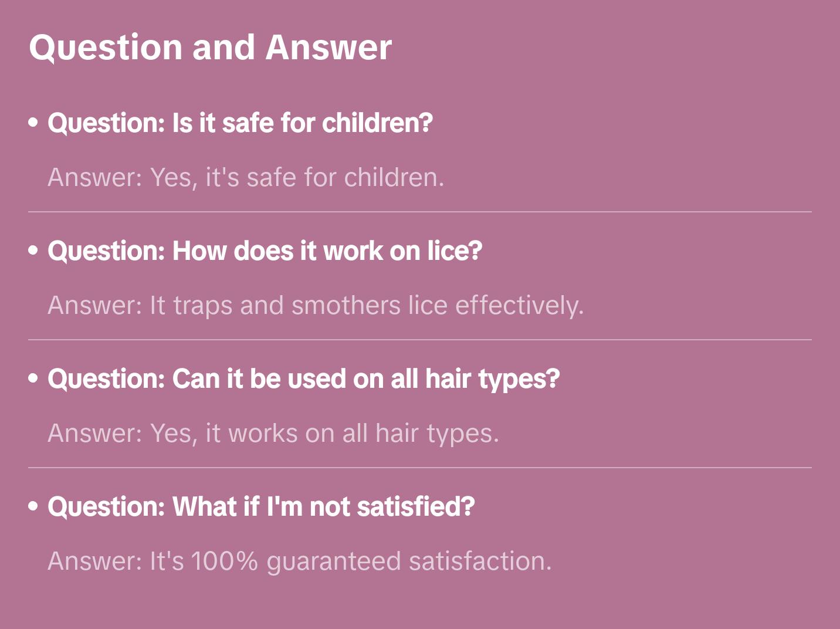Click the Question and Answer heading
The width and height of the screenshot is (840, 629).
coord(210,47)
